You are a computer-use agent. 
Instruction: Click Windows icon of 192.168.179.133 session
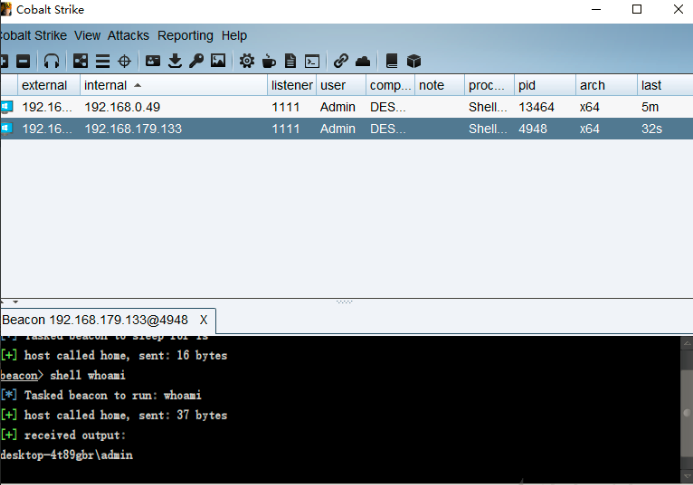point(7,128)
